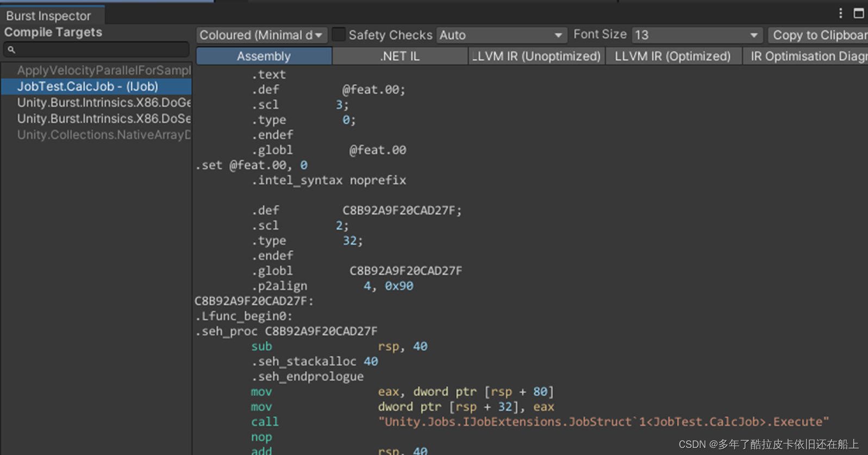Image resolution: width=868 pixels, height=455 pixels.
Task: Click the .type 32; line
Action: coord(307,241)
